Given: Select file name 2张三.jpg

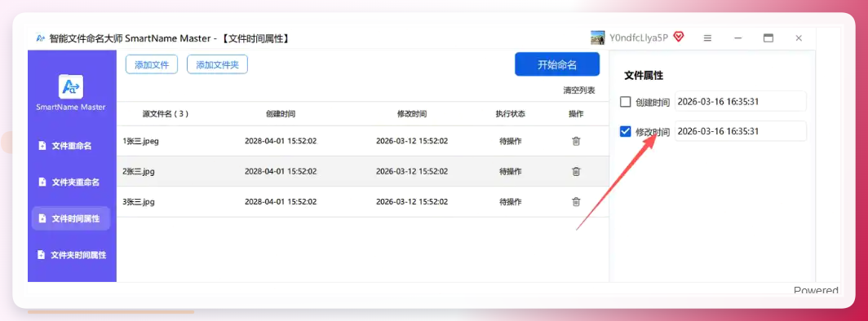Looking at the screenshot, I should [x=139, y=171].
